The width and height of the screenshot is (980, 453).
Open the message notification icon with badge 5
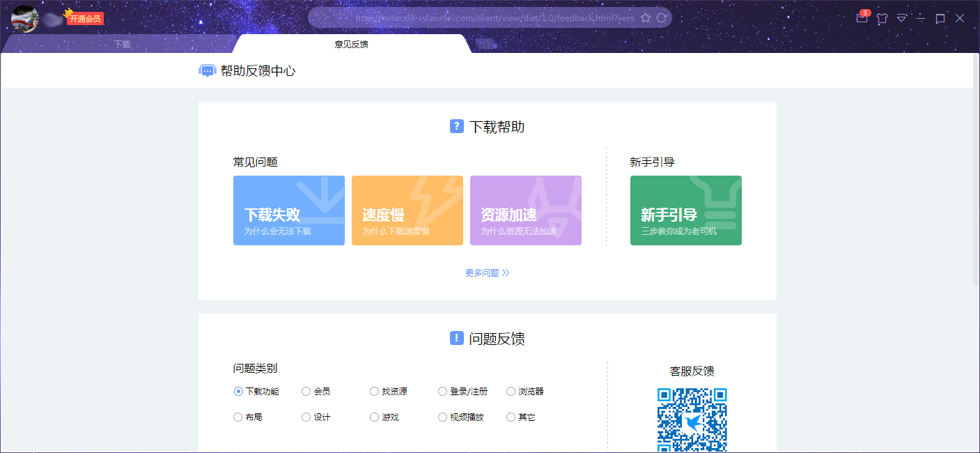click(862, 18)
